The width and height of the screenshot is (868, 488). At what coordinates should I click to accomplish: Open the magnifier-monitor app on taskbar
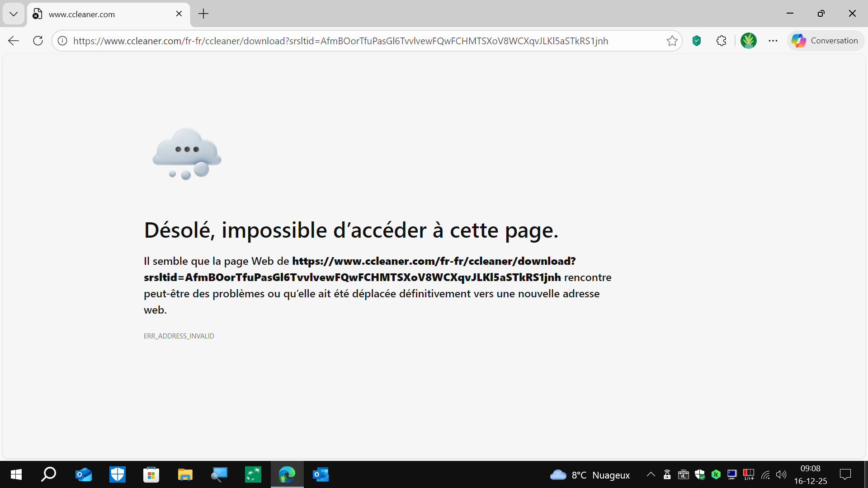pos(219,474)
